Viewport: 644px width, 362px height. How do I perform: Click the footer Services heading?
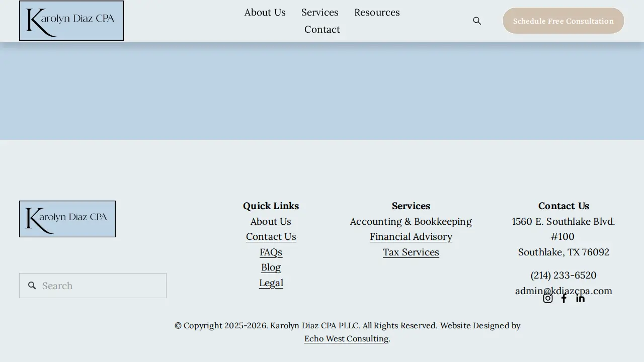point(411,206)
